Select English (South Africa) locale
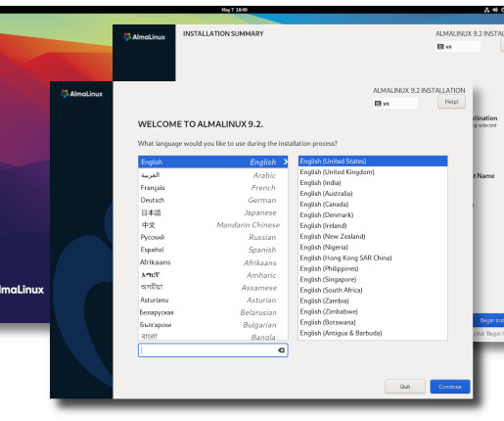The height and width of the screenshot is (421, 504). click(x=373, y=291)
